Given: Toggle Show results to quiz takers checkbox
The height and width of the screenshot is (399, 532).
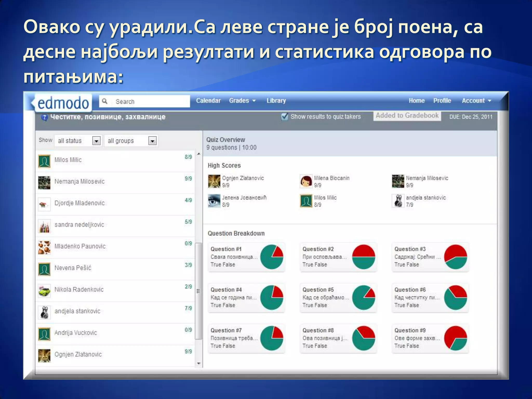Looking at the screenshot, I should [285, 116].
